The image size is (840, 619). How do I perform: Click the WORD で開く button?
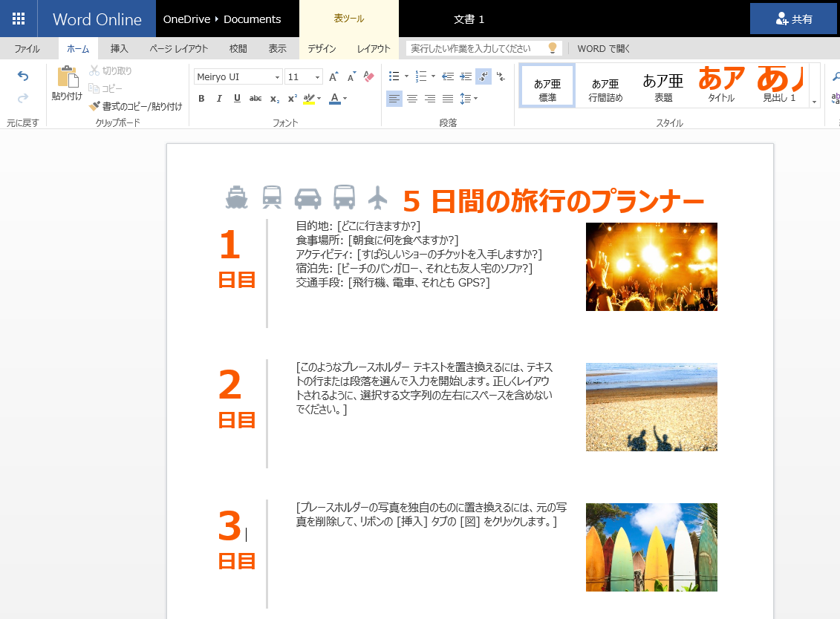604,49
